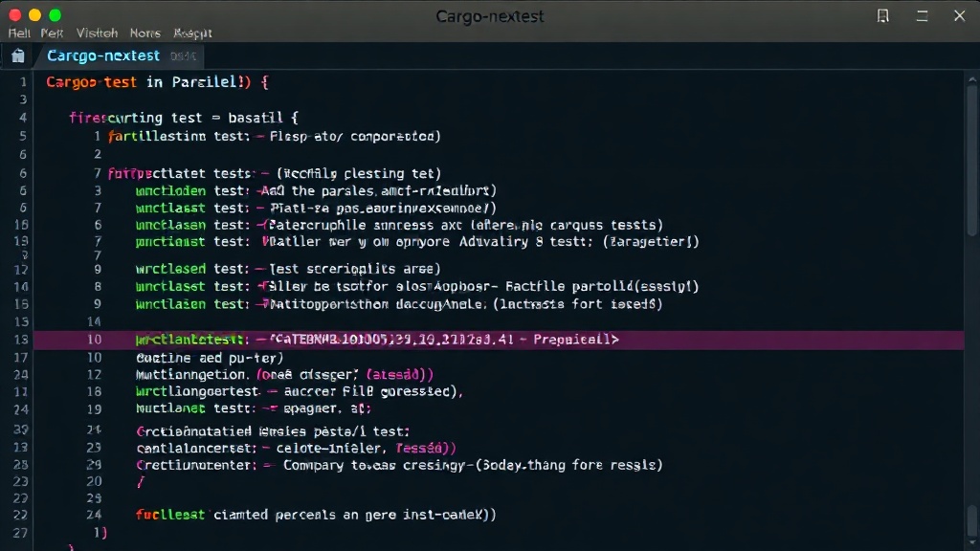980x551 pixels.
Task: Click the vertical scrollbar thumb at right edge
Action: [x=972, y=160]
